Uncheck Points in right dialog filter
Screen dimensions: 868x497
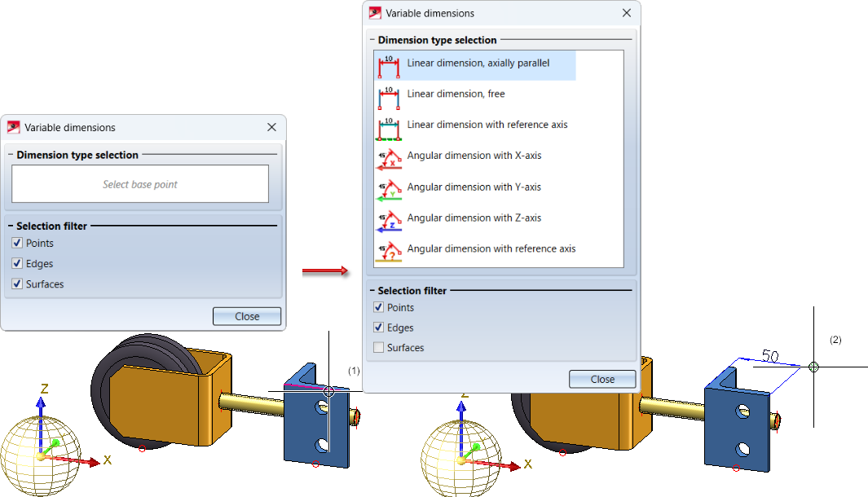379,307
